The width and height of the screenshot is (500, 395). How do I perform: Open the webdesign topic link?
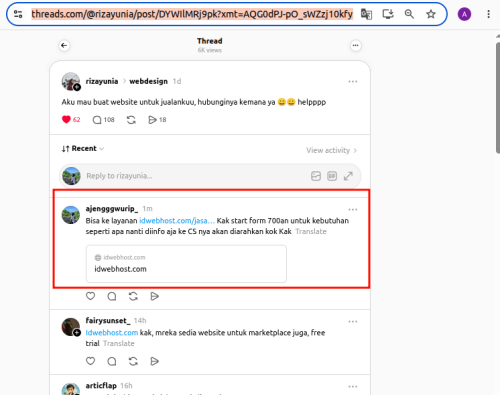(x=148, y=81)
